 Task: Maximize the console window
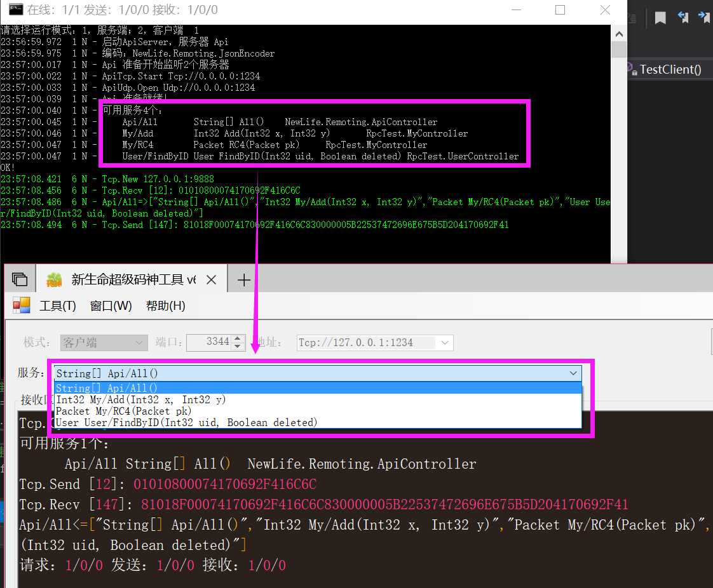point(560,10)
